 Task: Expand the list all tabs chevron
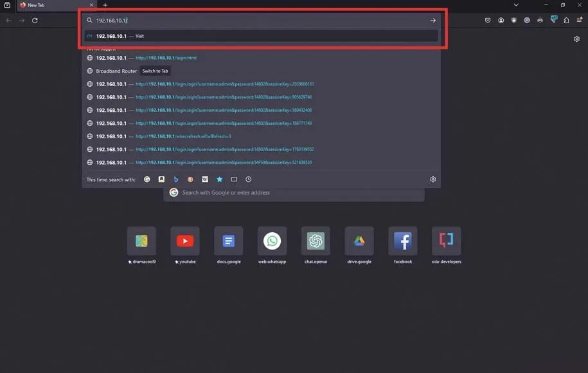[x=515, y=5]
